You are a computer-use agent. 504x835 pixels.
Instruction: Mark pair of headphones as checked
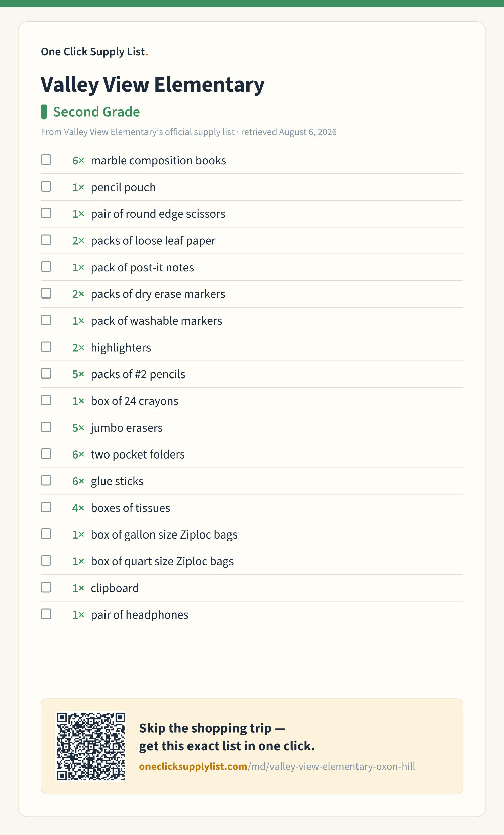(x=46, y=614)
